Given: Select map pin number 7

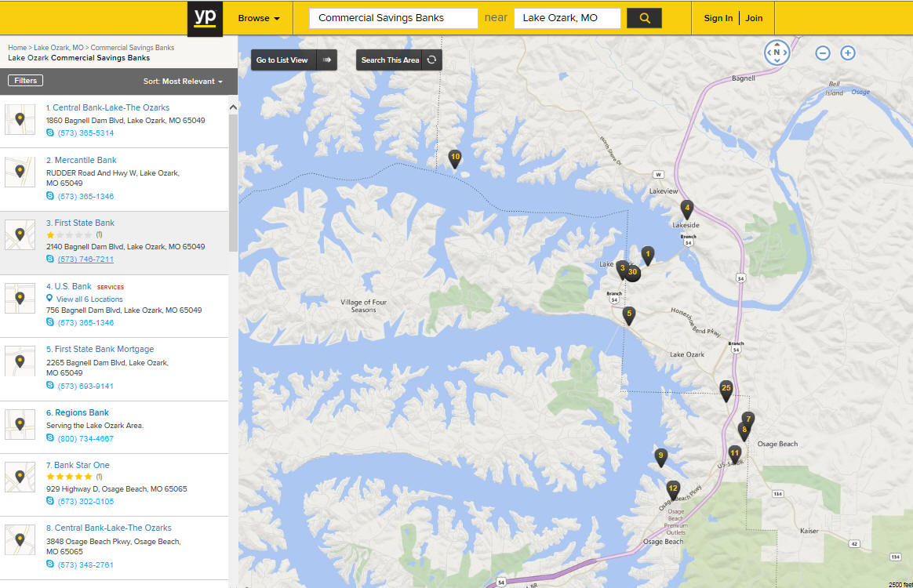Looking at the screenshot, I should (x=748, y=419).
